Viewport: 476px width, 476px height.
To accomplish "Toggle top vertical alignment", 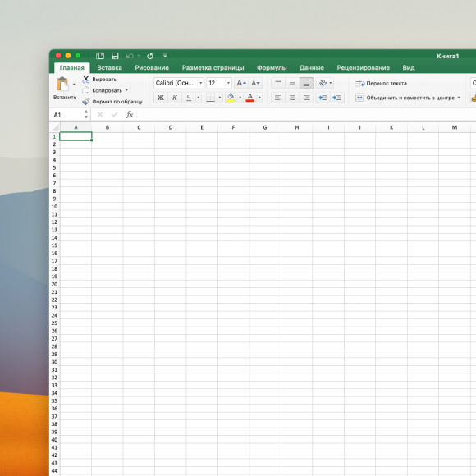I will point(278,83).
